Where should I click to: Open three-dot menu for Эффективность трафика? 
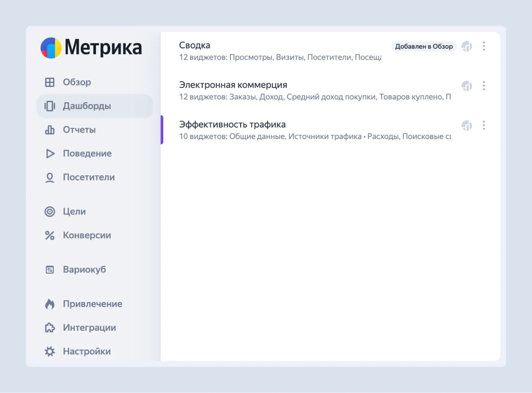point(484,125)
